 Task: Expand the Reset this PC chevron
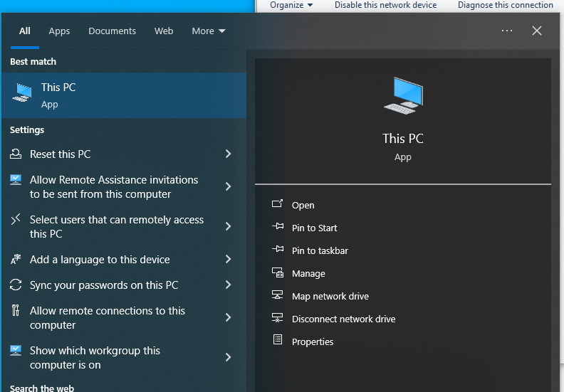(228, 154)
